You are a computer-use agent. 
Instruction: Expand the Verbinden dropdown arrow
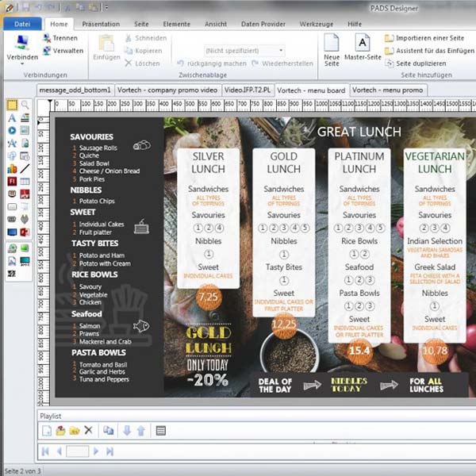pos(22,63)
